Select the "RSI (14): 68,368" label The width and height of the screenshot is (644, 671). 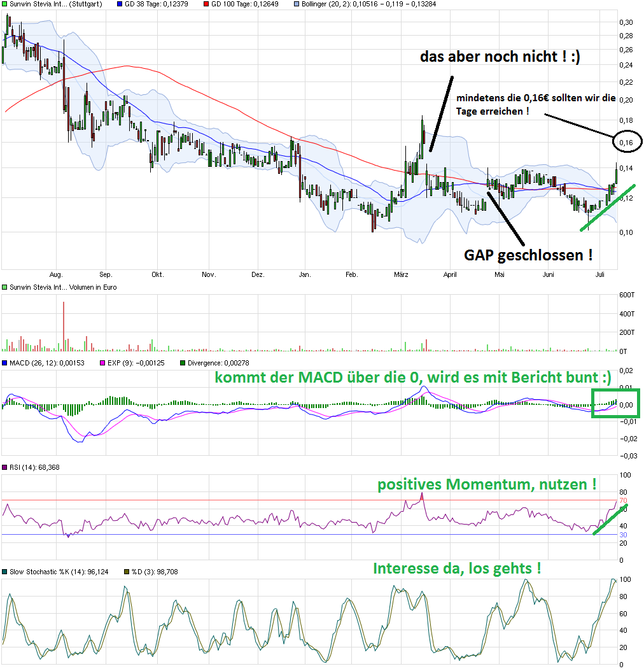pyautogui.click(x=34, y=467)
